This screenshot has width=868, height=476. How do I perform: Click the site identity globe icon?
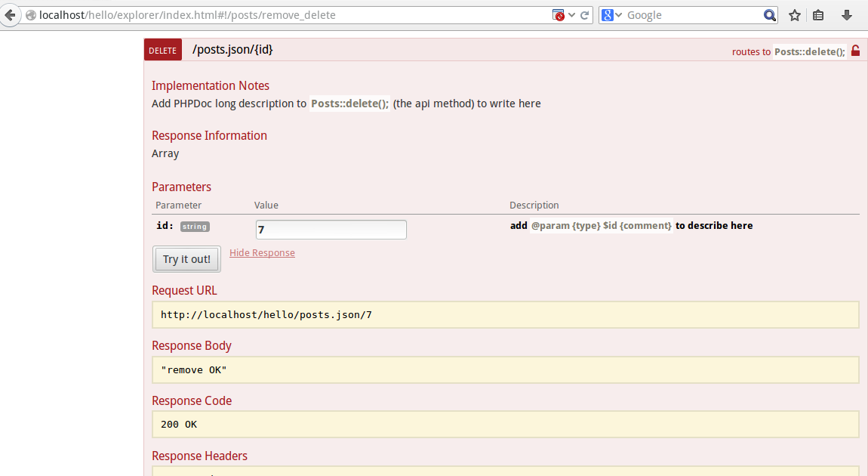coord(31,16)
